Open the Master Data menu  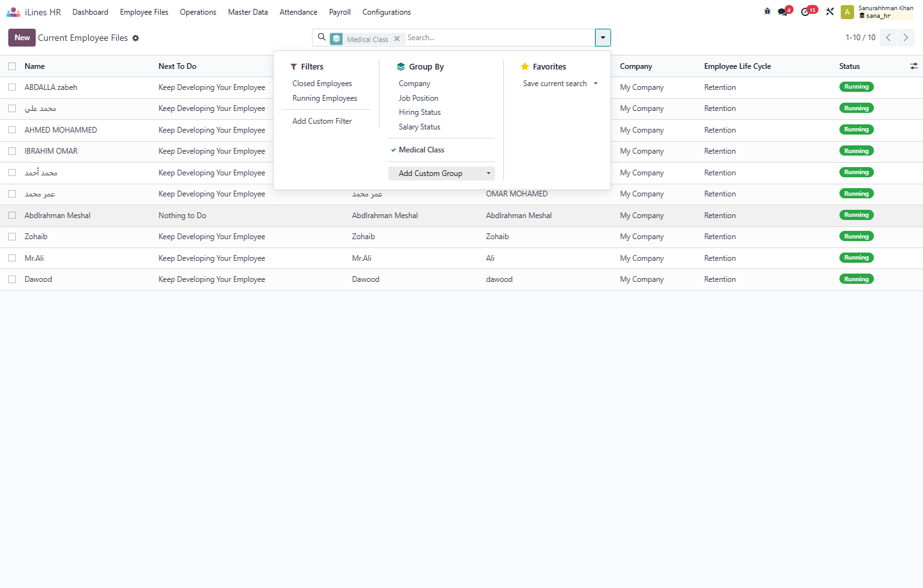click(x=248, y=12)
